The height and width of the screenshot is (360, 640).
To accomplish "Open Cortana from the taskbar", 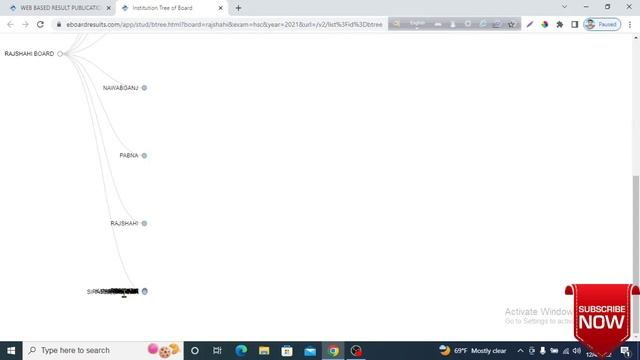I will coord(195,351).
